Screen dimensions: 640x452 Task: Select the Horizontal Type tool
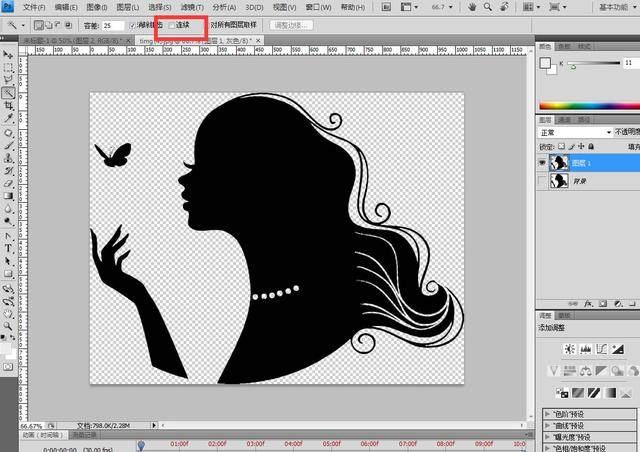[x=8, y=248]
